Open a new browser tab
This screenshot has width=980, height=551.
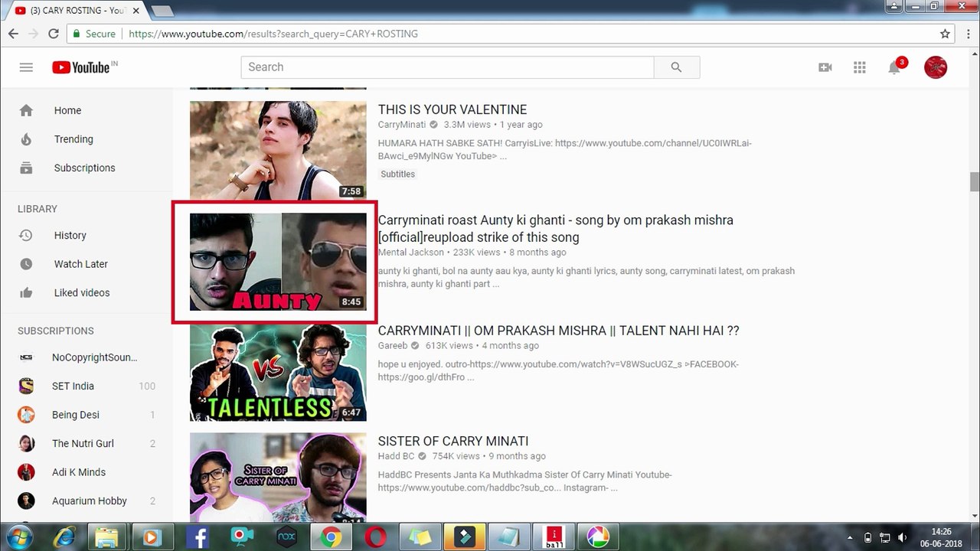click(x=162, y=11)
